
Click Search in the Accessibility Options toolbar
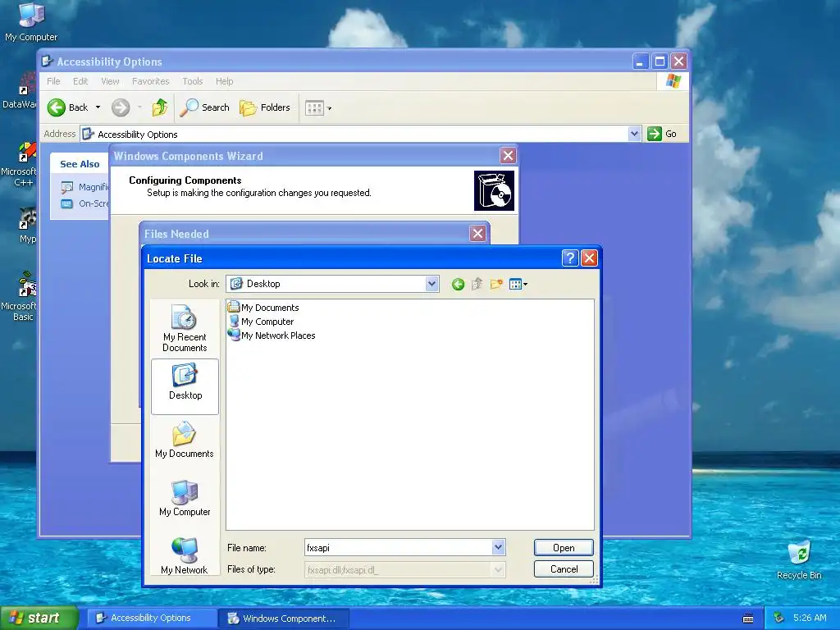[x=204, y=107]
